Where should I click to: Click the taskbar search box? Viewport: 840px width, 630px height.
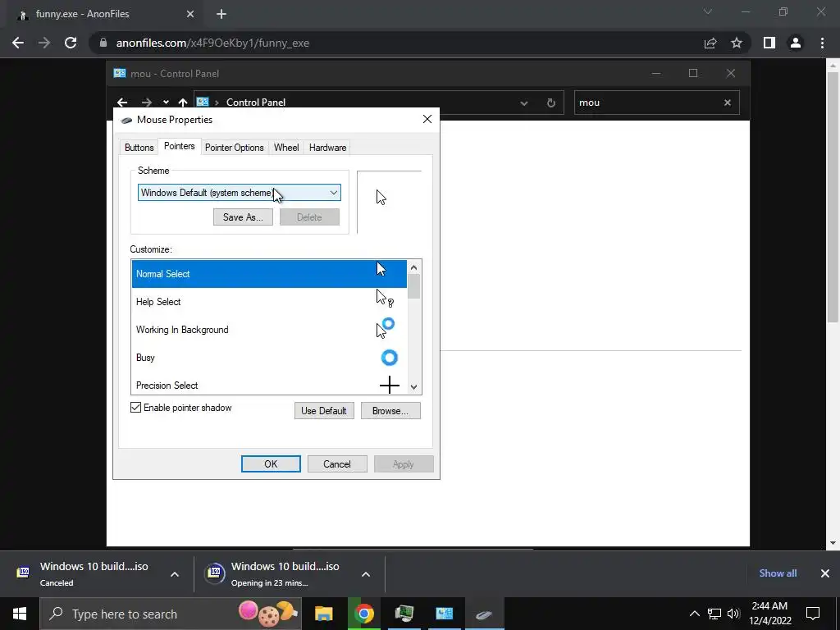(171, 614)
